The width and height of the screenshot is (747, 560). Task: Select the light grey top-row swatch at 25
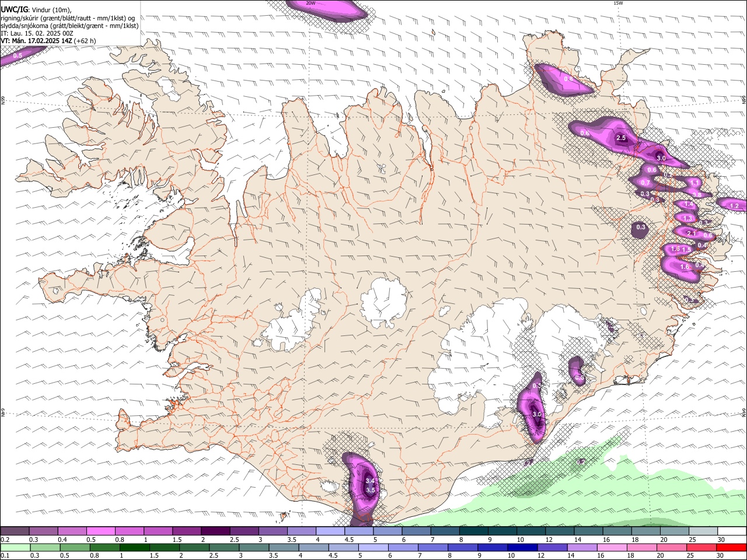click(703, 531)
